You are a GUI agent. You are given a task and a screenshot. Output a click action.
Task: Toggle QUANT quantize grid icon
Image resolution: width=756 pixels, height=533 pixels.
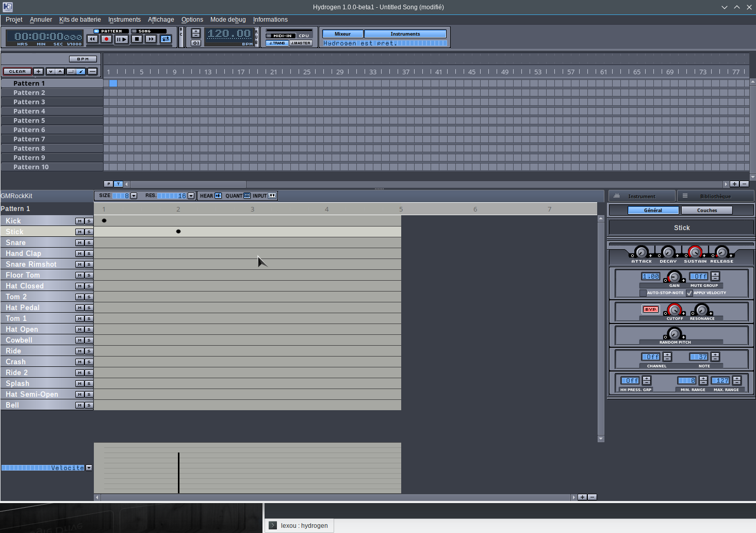[x=247, y=196]
